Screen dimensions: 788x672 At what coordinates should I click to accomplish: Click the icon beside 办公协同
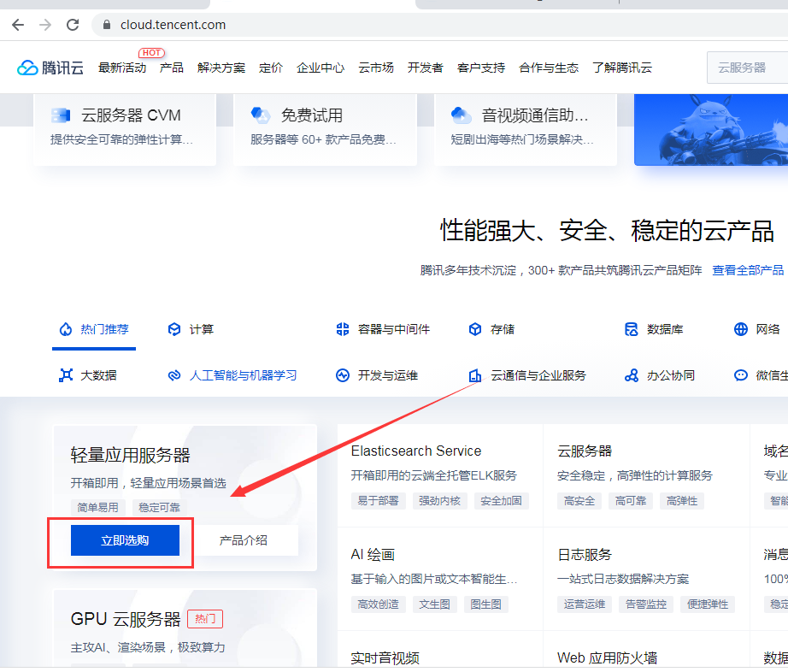point(632,375)
